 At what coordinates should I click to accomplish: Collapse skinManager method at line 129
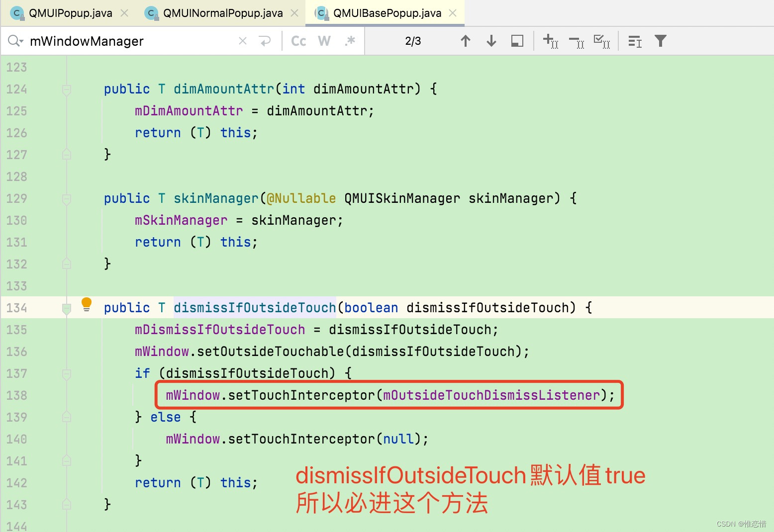66,199
